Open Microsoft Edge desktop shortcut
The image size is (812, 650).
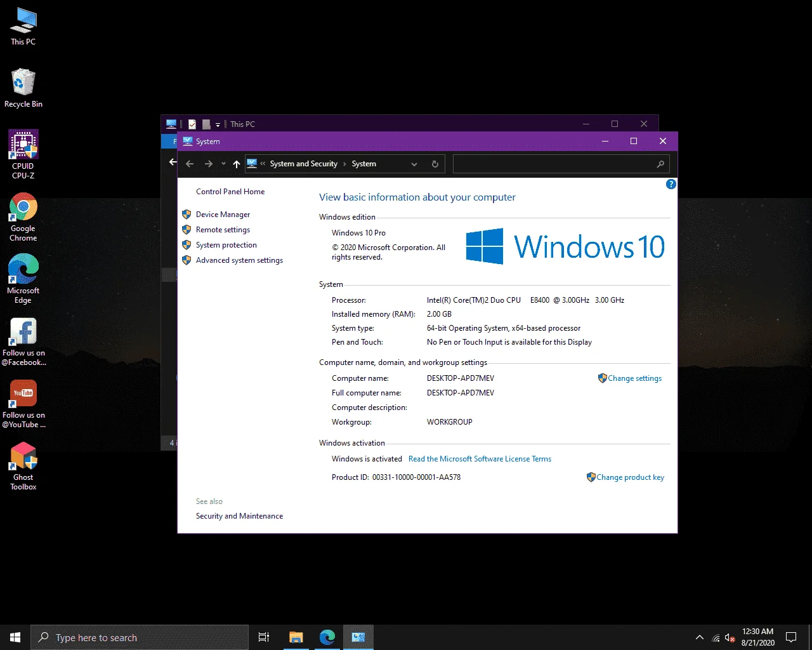point(23,279)
